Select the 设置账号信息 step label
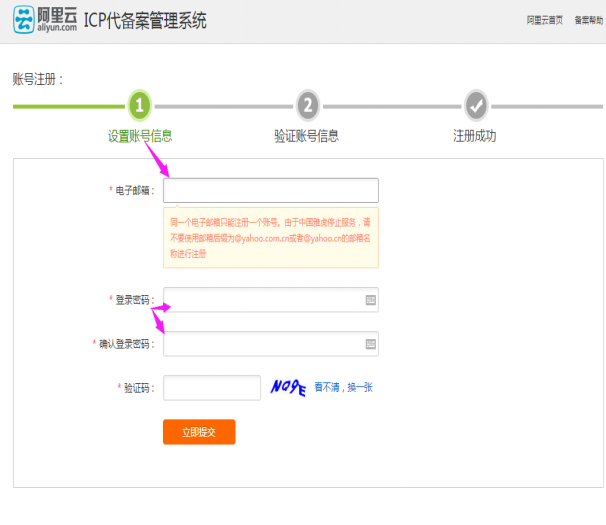Screen dimensions: 606x525 (x=147, y=136)
